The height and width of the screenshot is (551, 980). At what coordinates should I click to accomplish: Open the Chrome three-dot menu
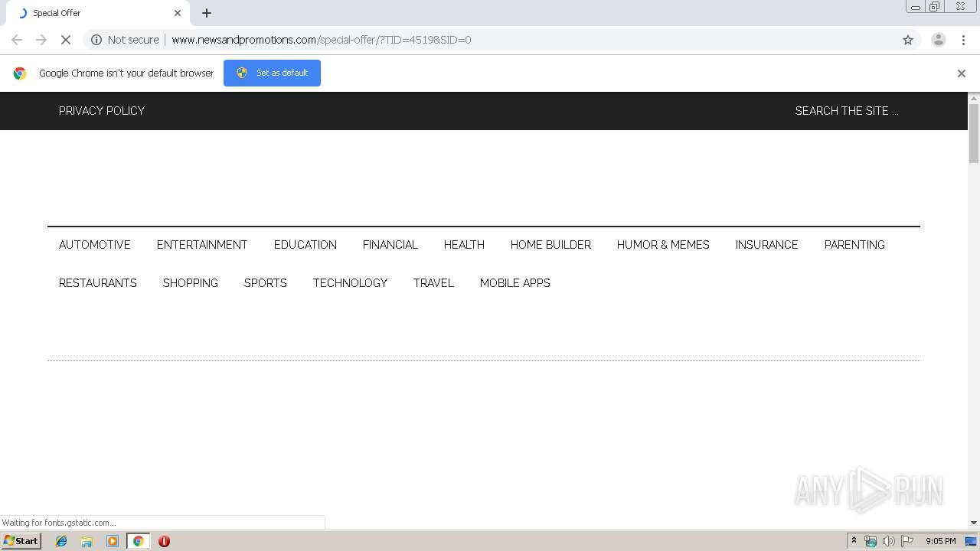click(963, 40)
